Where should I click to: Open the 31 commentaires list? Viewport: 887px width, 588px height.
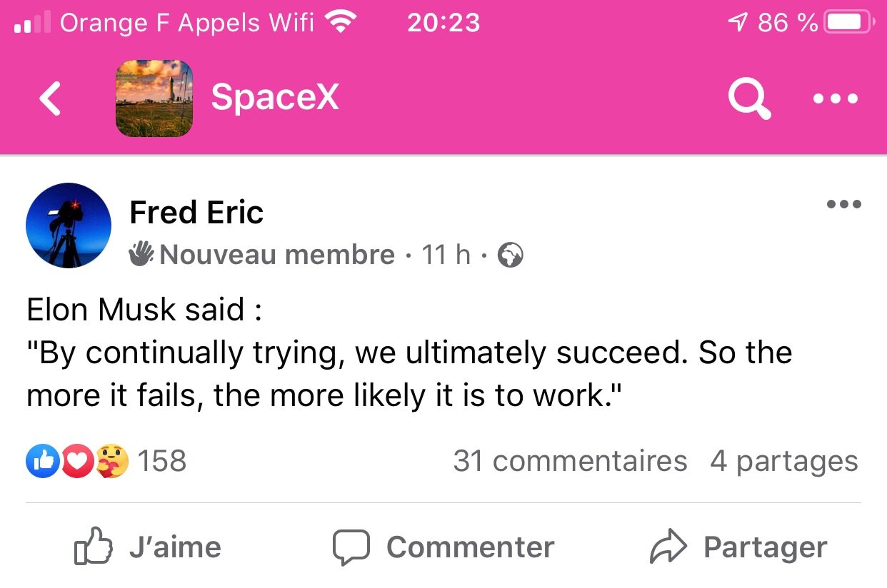click(x=570, y=461)
